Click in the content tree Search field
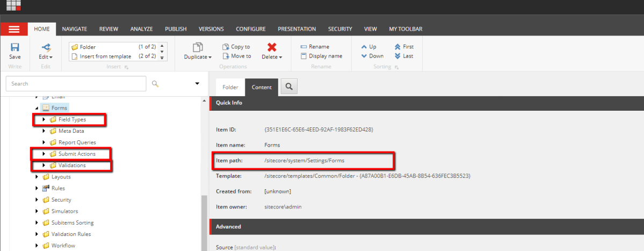The width and height of the screenshot is (644, 251). pyautogui.click(x=75, y=84)
